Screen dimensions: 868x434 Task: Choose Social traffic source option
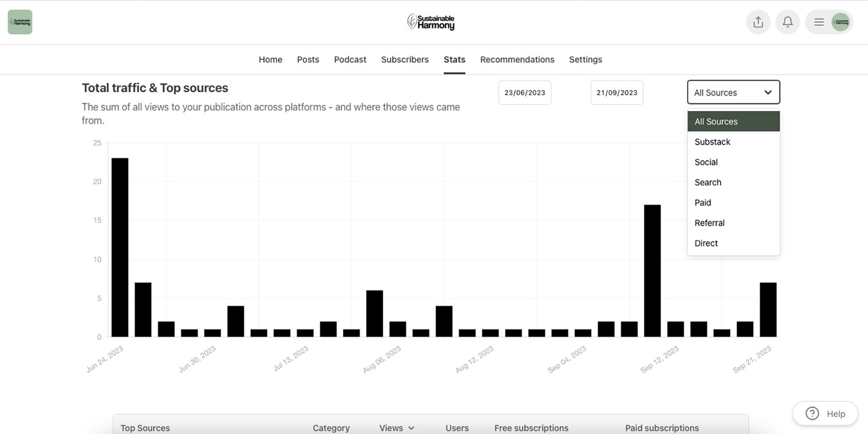[706, 162]
